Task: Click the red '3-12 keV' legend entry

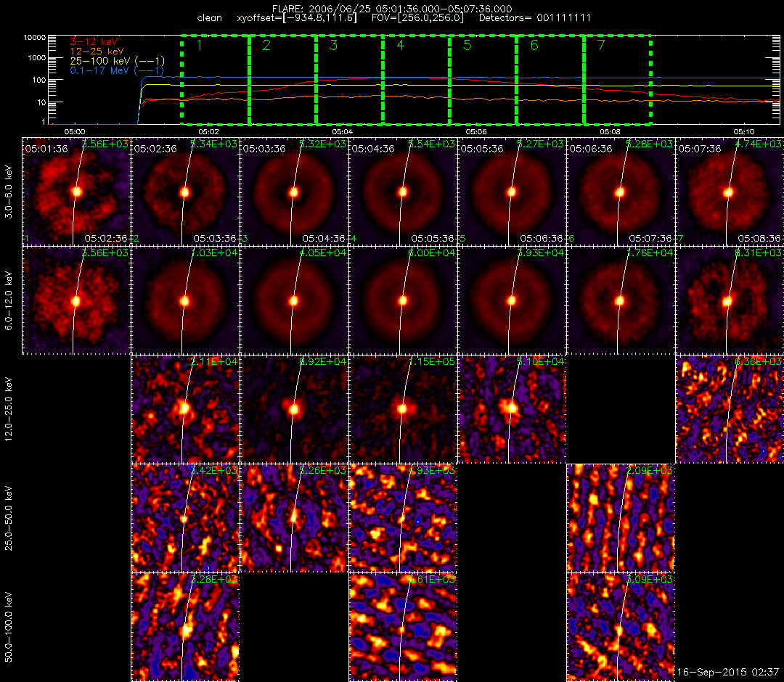Action: coord(94,42)
